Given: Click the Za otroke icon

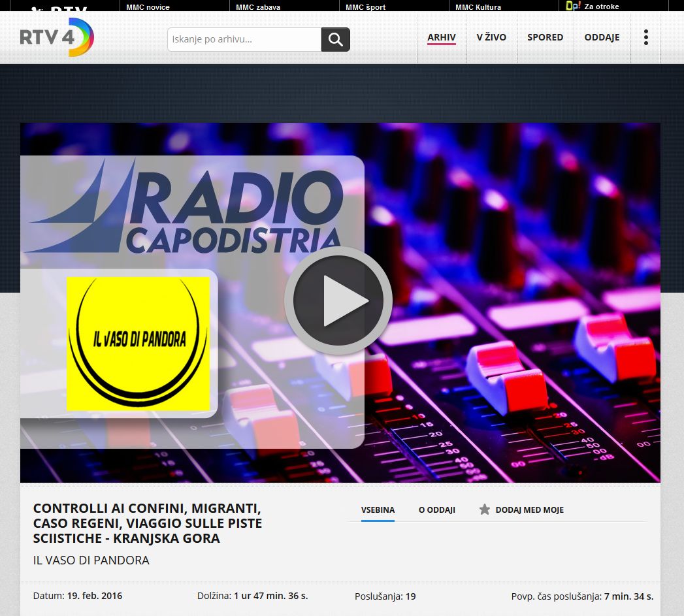Looking at the screenshot, I should pyautogui.click(x=573, y=6).
